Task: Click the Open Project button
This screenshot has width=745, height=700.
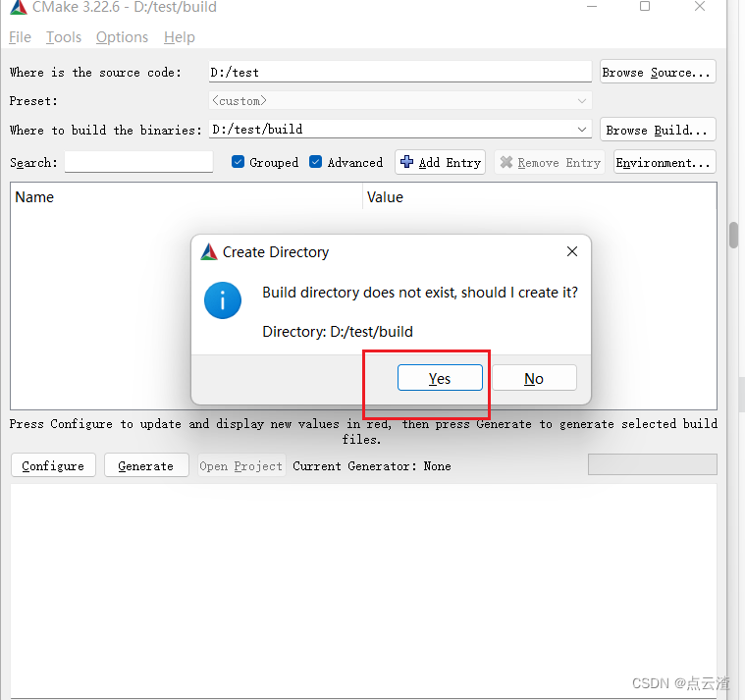Action: pos(241,465)
